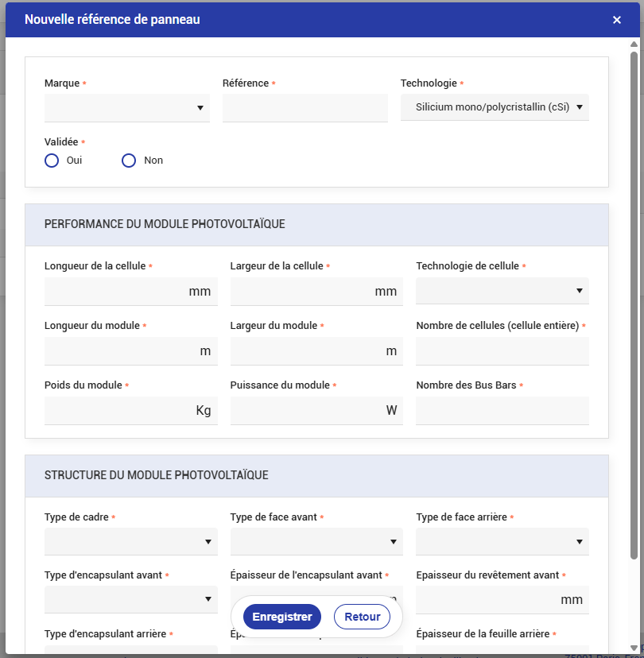Image resolution: width=644 pixels, height=658 pixels.
Task: Click the scrollbar down arrow
Action: (634, 648)
